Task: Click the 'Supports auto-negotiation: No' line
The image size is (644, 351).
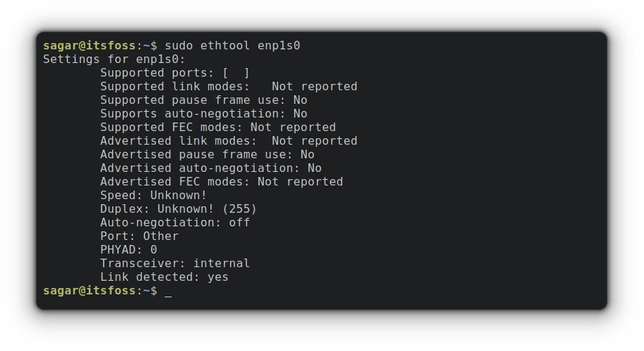Action: [203, 114]
